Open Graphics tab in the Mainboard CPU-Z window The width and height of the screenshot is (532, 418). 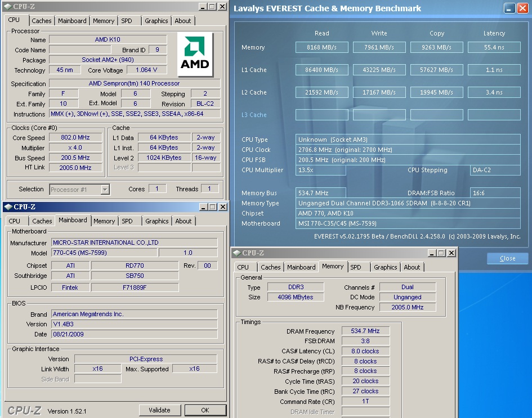(x=157, y=221)
